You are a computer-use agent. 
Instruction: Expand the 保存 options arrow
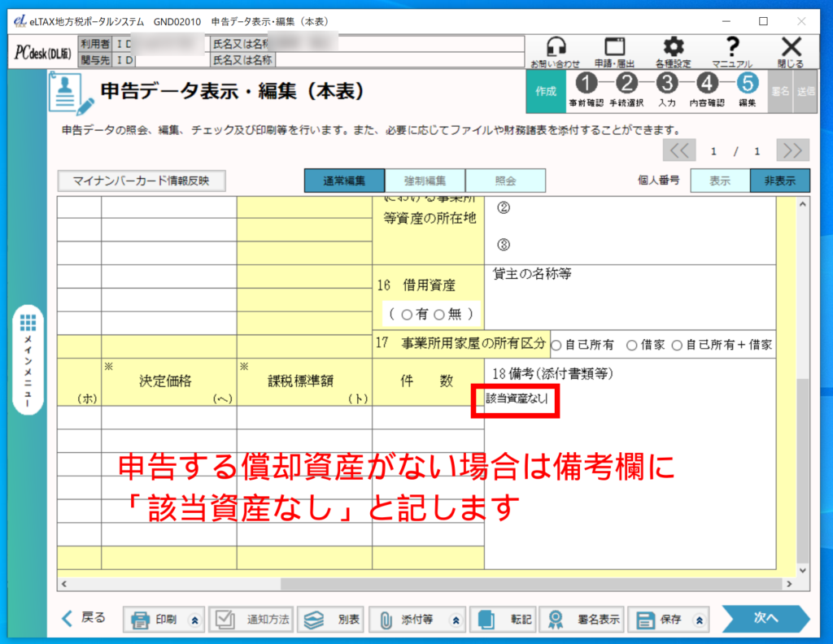pos(699,620)
